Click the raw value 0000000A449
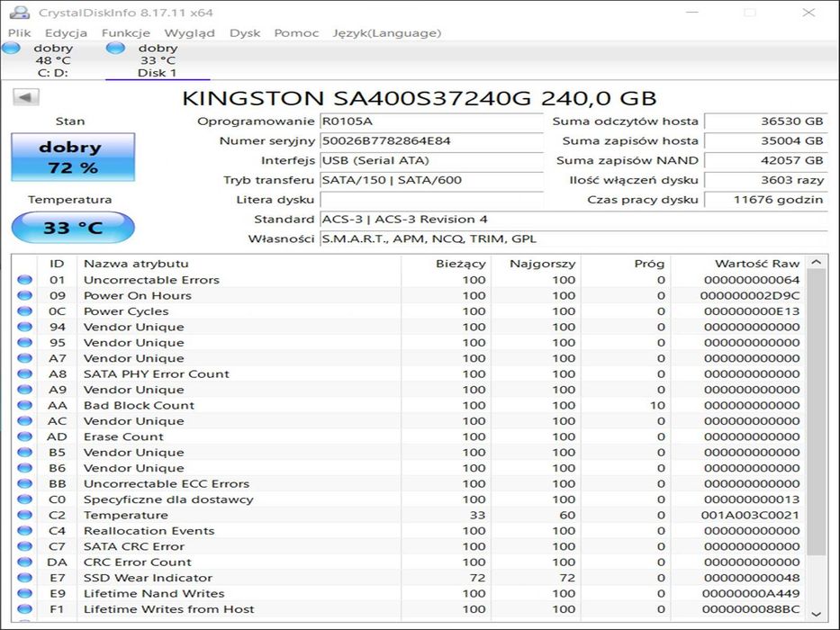 coord(751,593)
